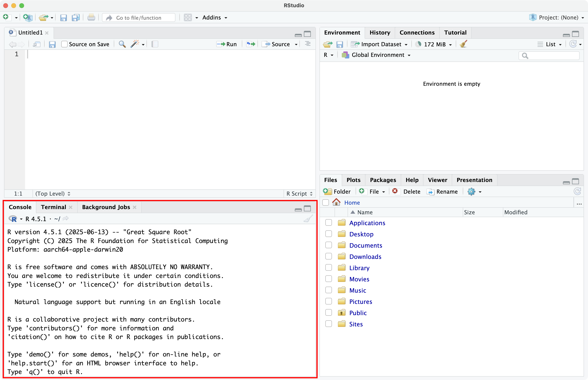Check the Music folder checkbox
588x380 pixels.
[x=329, y=290]
